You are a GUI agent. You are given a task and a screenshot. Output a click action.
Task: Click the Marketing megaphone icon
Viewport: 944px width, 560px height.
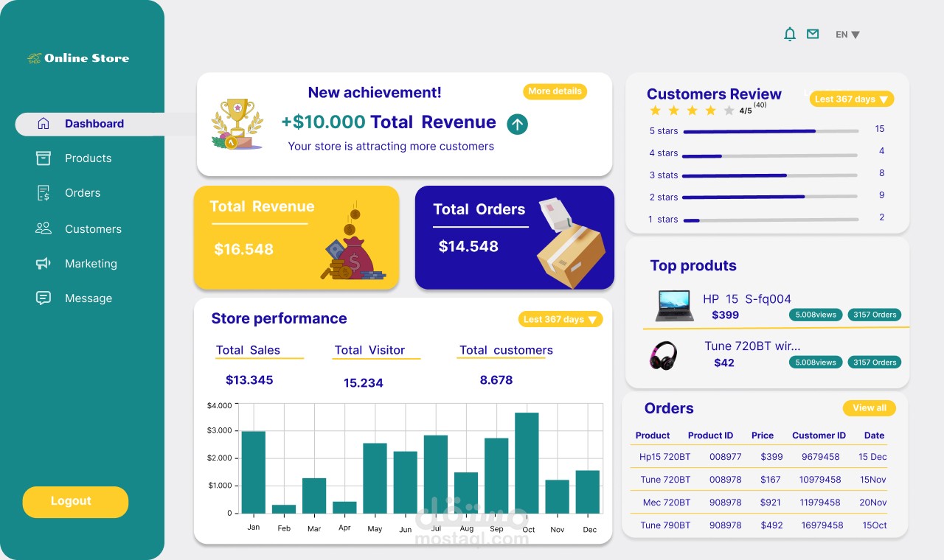tap(44, 263)
